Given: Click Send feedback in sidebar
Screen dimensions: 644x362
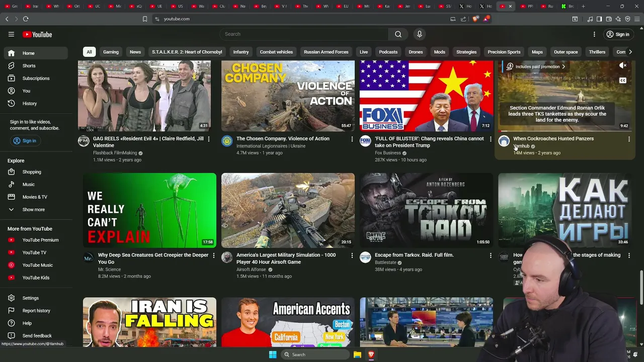Looking at the screenshot, I should 35,336.
